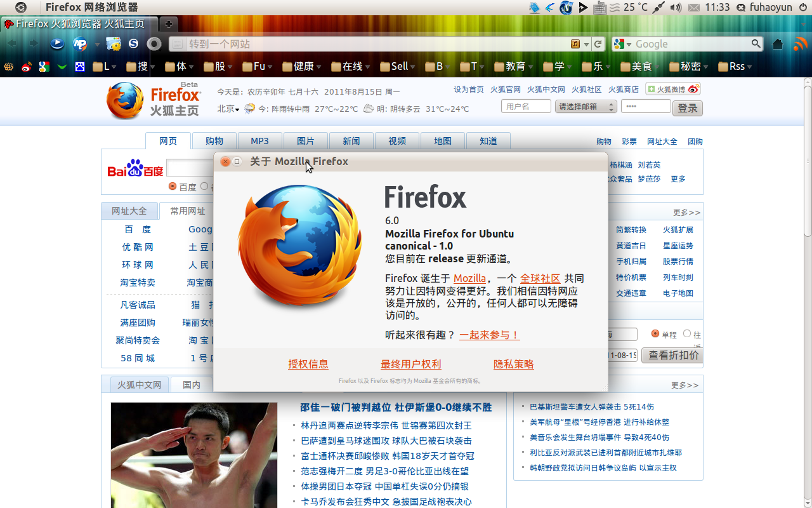
Task: Click the 登录 login button
Action: pyautogui.click(x=688, y=108)
